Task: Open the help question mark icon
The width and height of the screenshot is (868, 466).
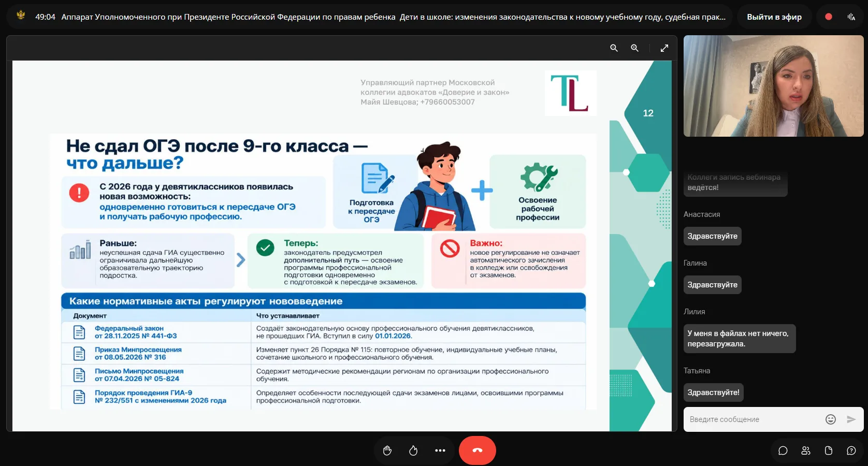Action: click(851, 450)
